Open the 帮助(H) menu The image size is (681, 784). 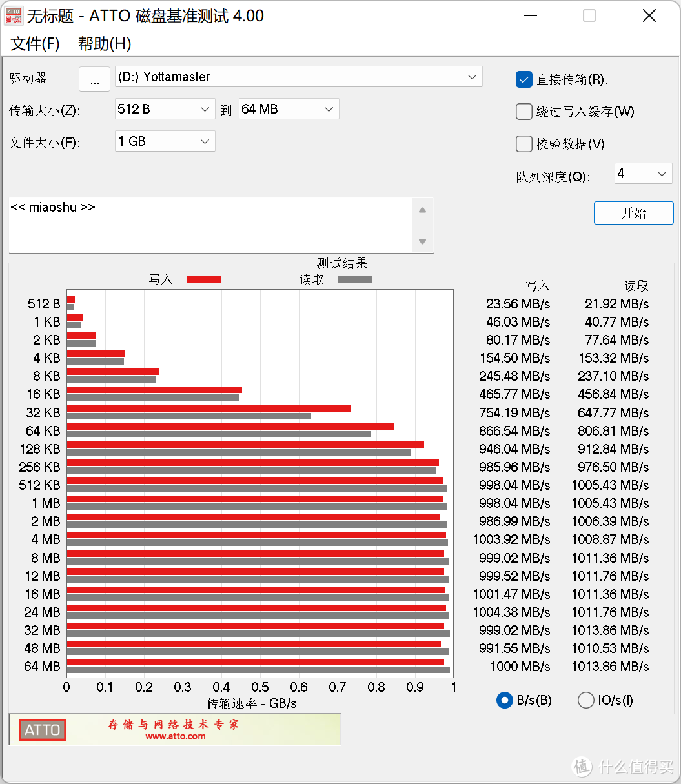tap(104, 44)
